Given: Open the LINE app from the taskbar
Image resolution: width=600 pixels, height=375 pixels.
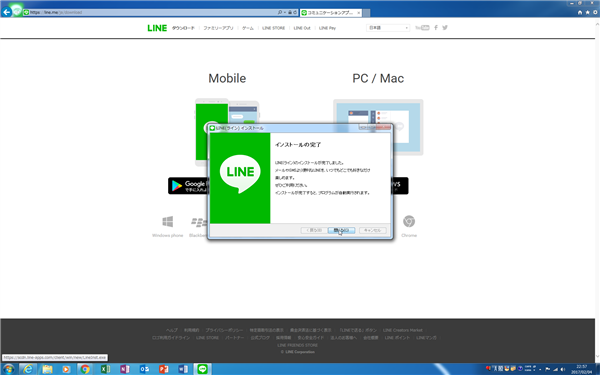Looking at the screenshot, I should [x=202, y=369].
